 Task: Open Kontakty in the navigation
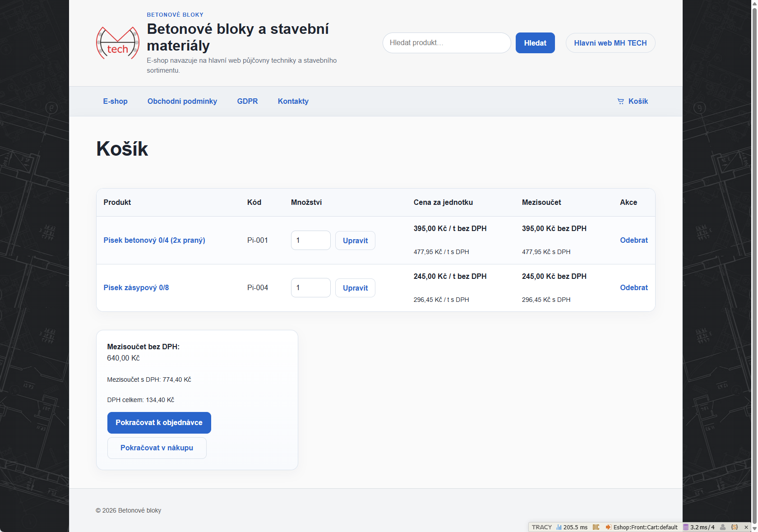pyautogui.click(x=293, y=101)
